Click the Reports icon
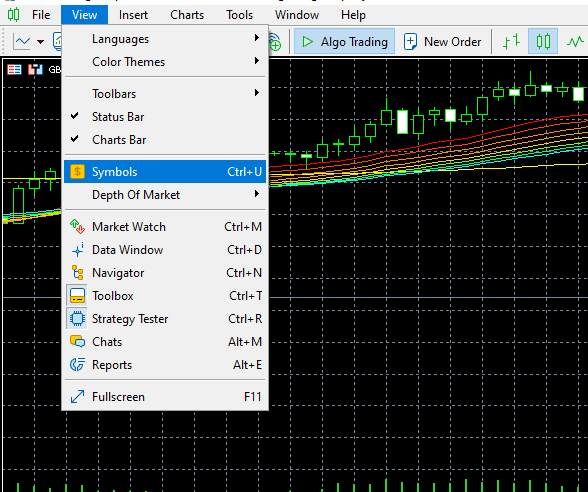This screenshot has width=588, height=492. 77,364
